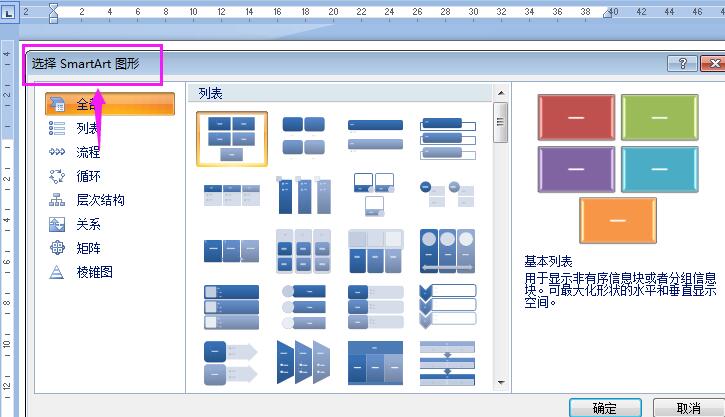Screen dimensions: 725x417
Task: Select the two horizontal bars bullet layout
Action: (375, 135)
